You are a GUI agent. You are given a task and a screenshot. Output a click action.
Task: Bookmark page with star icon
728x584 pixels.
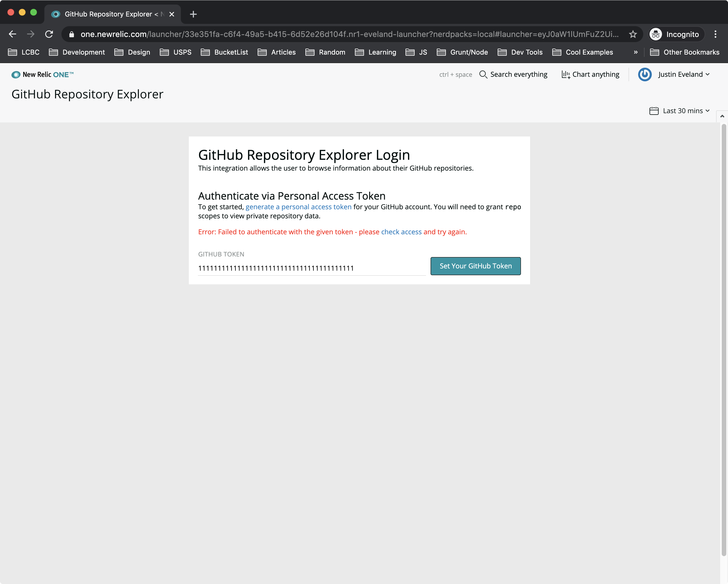pyautogui.click(x=633, y=34)
